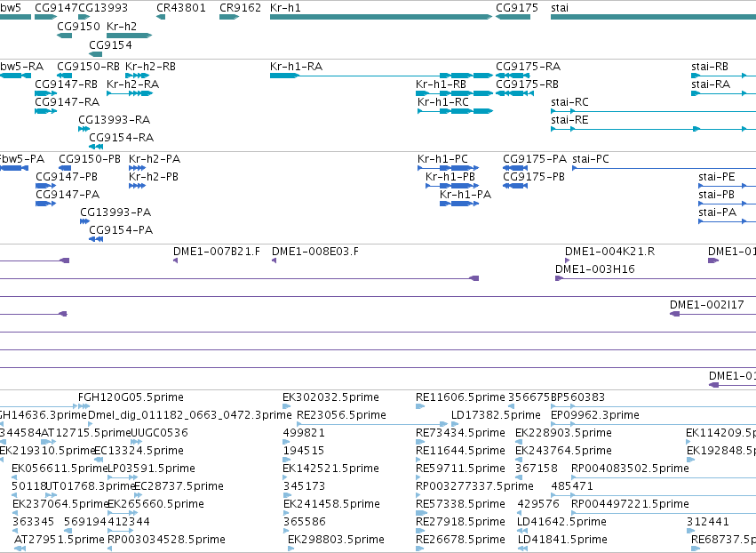This screenshot has height=553, width=756.
Task: Click the Kr-h2 gene arrow glyph
Action: (129, 36)
